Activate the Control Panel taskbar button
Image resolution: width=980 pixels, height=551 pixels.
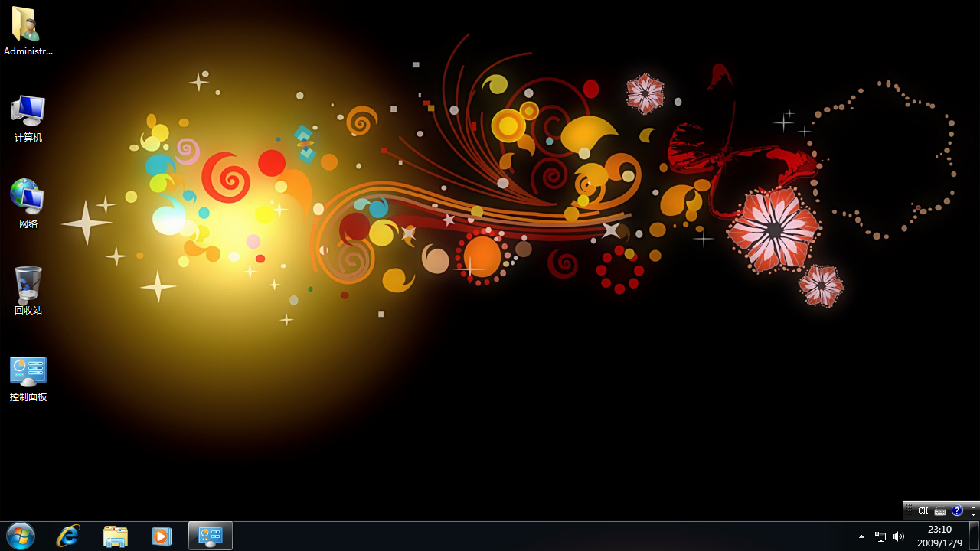(211, 536)
